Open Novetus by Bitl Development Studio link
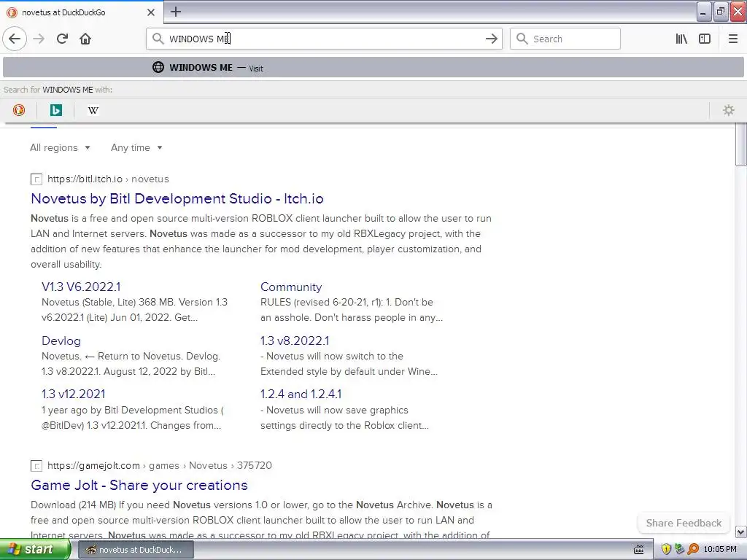Image resolution: width=747 pixels, height=560 pixels. (x=177, y=198)
